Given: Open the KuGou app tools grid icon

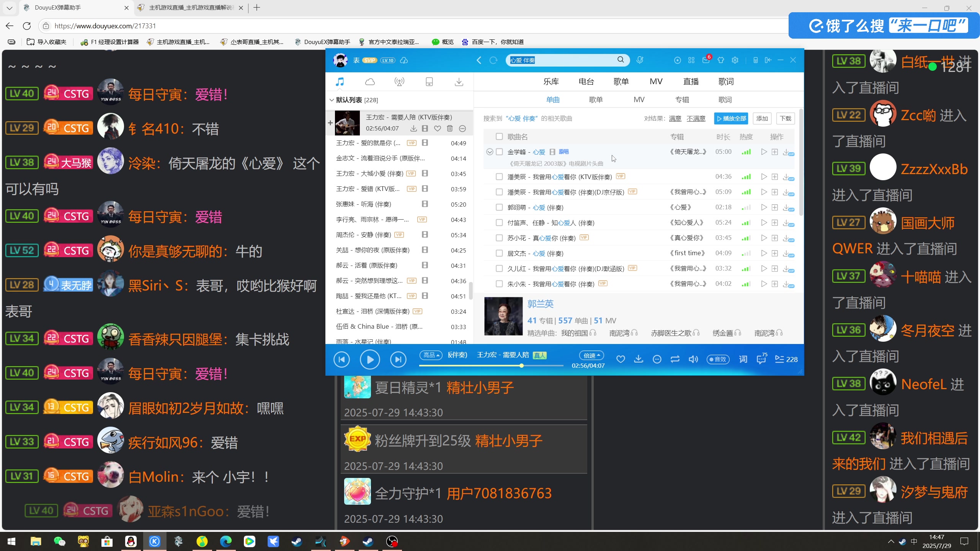Looking at the screenshot, I should click(691, 60).
